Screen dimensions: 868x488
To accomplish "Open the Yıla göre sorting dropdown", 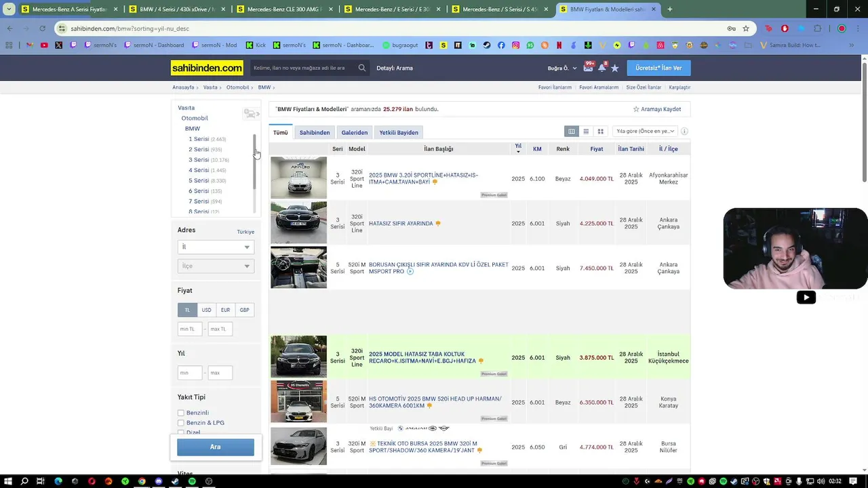I will pos(645,131).
